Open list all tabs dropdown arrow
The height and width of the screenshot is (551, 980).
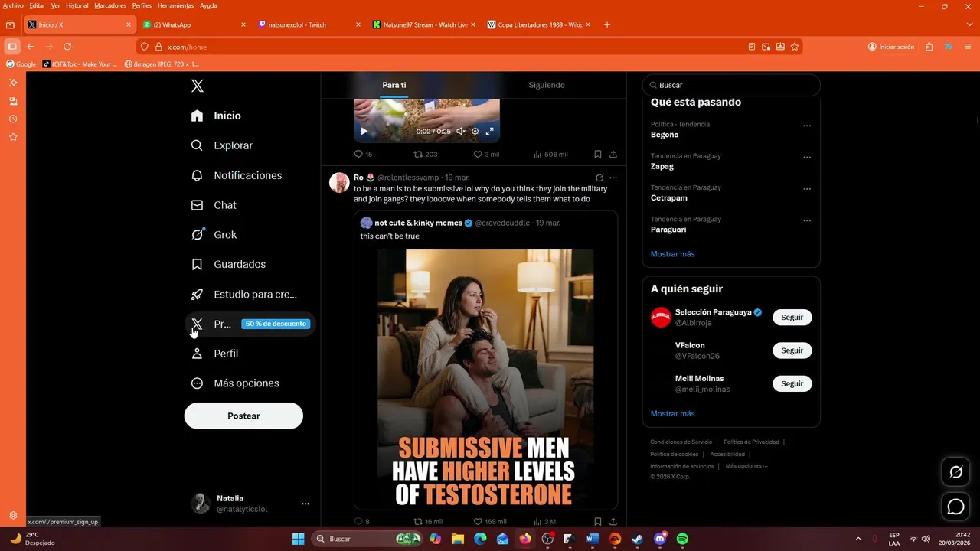969,24
